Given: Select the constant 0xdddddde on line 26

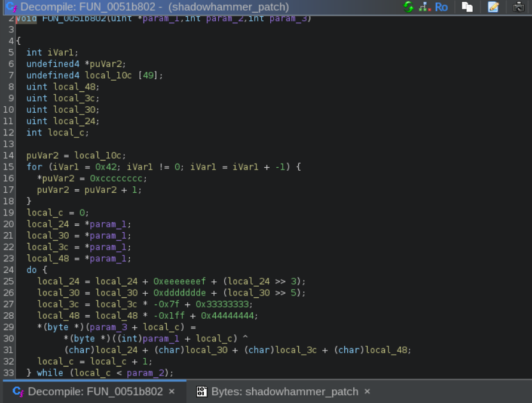Looking at the screenshot, I should pyautogui.click(x=179, y=293).
